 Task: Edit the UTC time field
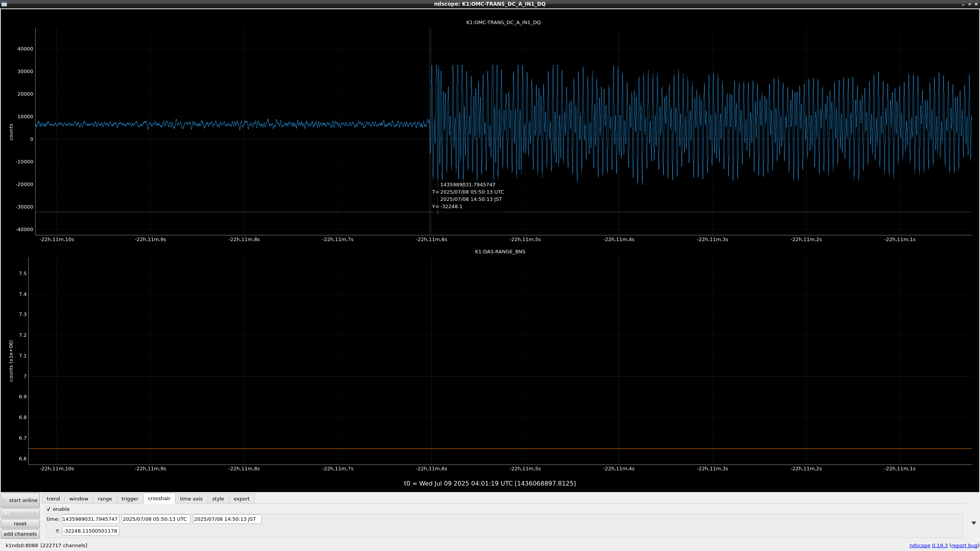[x=156, y=519]
